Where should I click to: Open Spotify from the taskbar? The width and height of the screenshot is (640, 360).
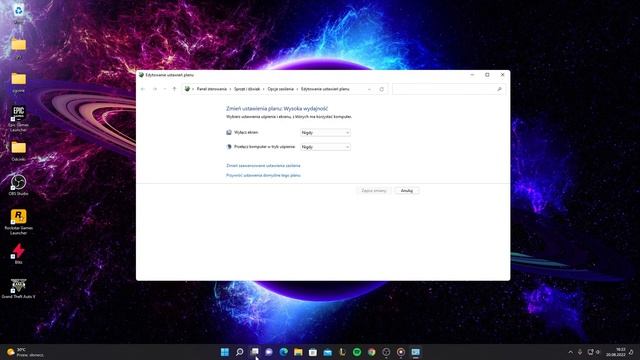[357, 352]
